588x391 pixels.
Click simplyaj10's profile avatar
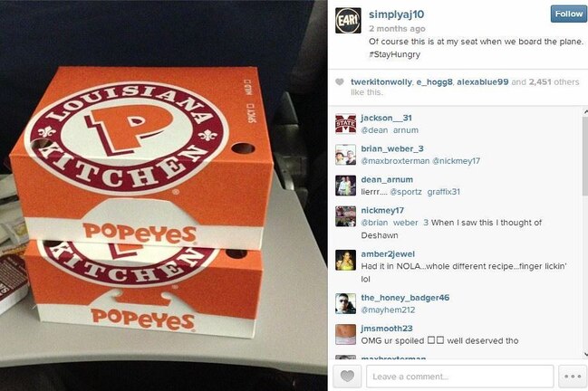coord(348,20)
